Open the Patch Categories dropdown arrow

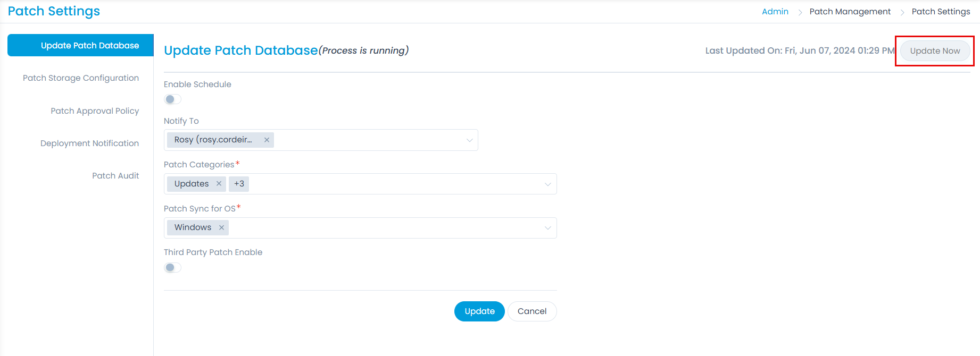pyautogui.click(x=547, y=184)
